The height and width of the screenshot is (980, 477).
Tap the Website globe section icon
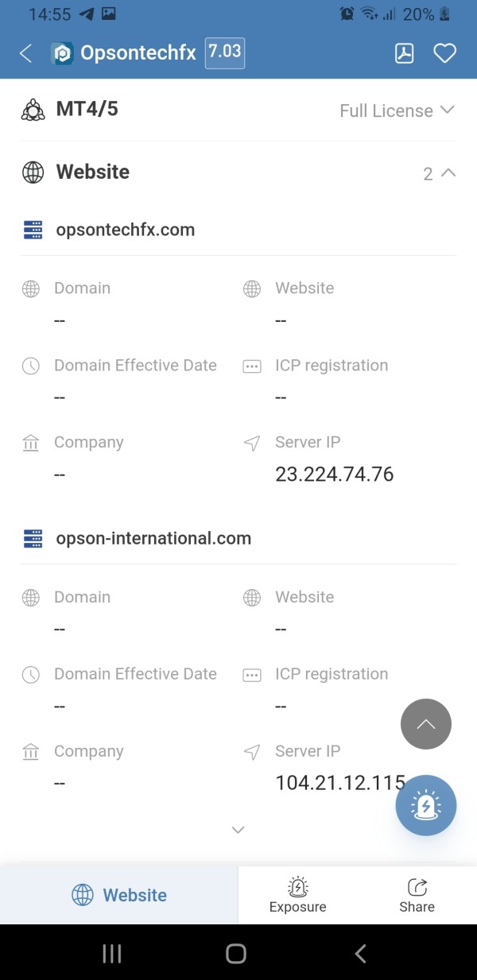coord(33,172)
